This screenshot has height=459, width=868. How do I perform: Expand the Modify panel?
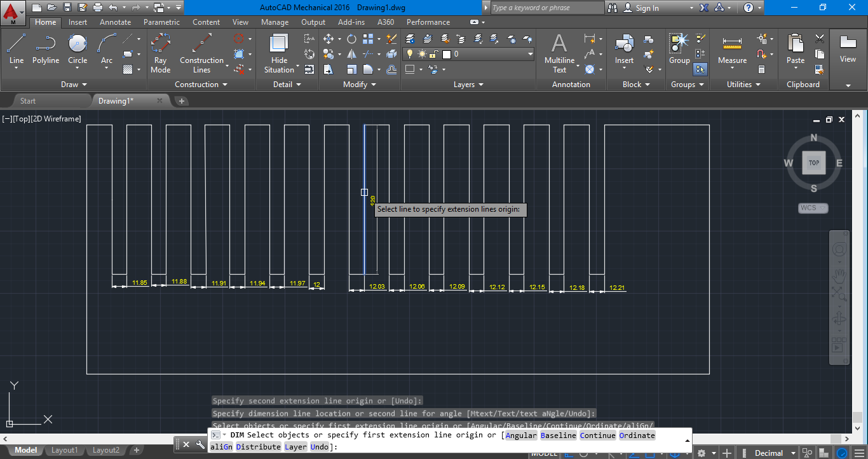pyautogui.click(x=360, y=85)
